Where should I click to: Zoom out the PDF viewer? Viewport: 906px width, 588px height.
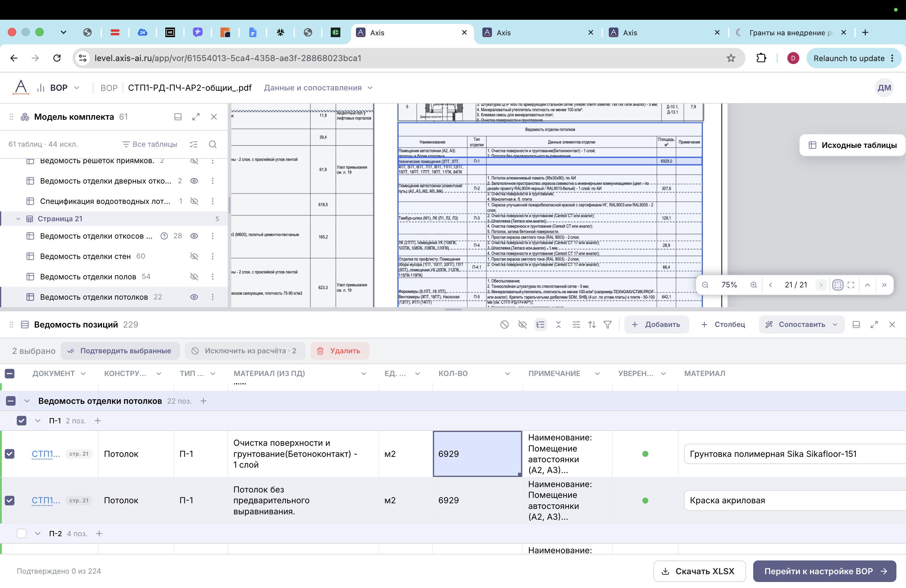click(x=705, y=285)
